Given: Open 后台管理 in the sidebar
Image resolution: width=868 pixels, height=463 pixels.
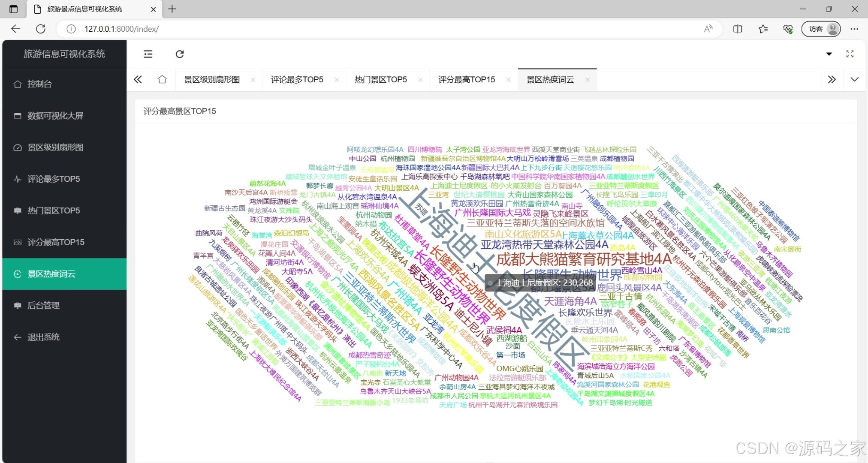Looking at the screenshot, I should coord(43,305).
